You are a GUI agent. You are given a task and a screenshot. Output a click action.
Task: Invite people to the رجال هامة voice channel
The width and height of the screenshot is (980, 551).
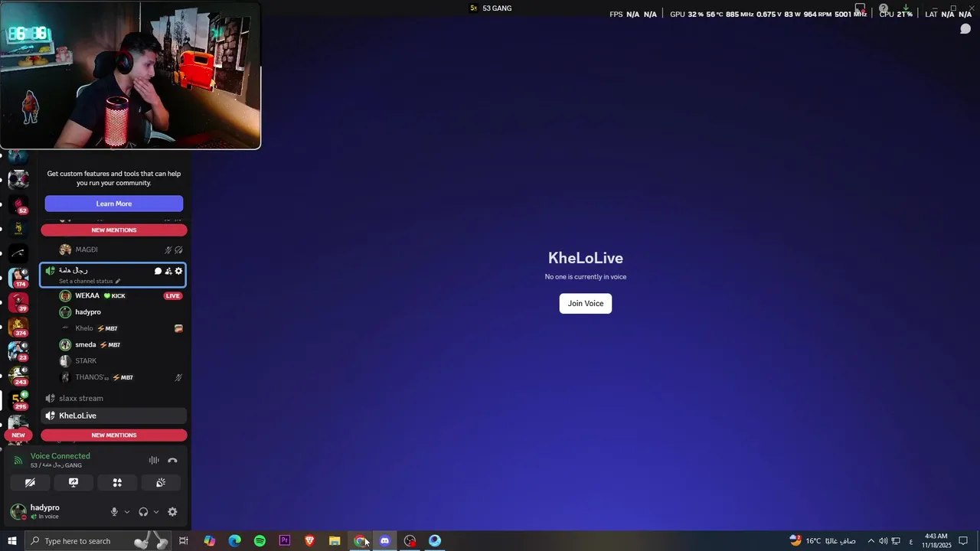tap(168, 271)
